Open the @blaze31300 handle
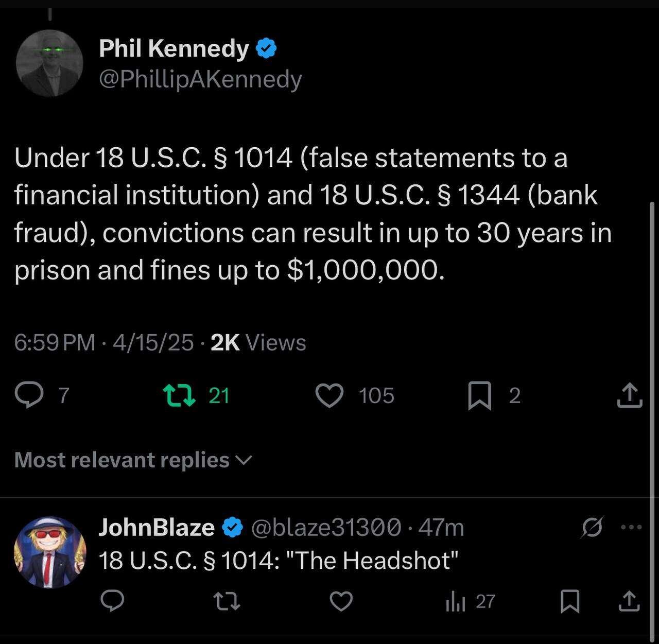659x644 pixels. pos(326,527)
